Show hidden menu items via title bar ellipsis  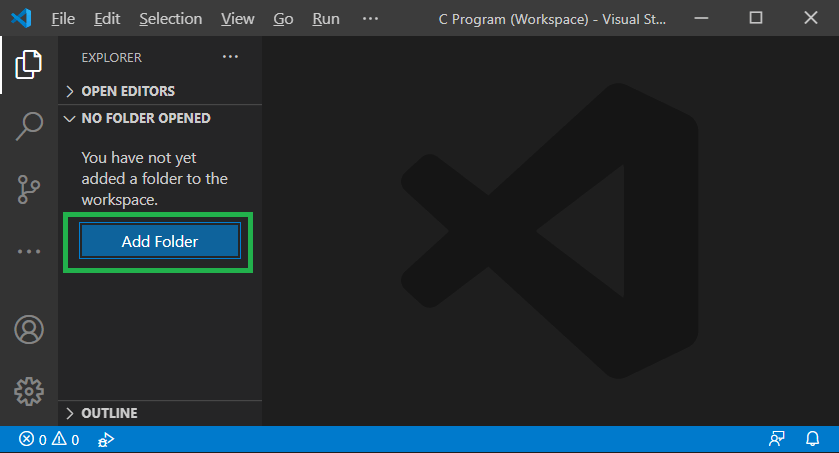point(370,19)
